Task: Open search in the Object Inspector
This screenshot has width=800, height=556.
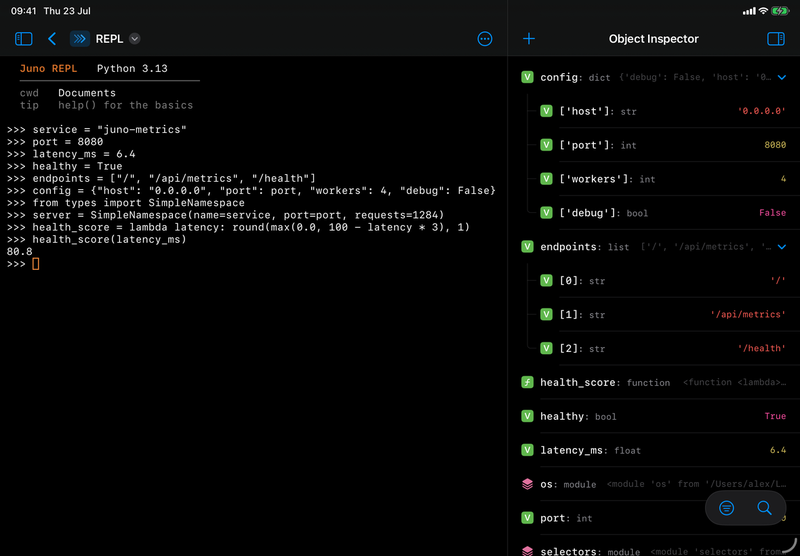Action: click(764, 508)
